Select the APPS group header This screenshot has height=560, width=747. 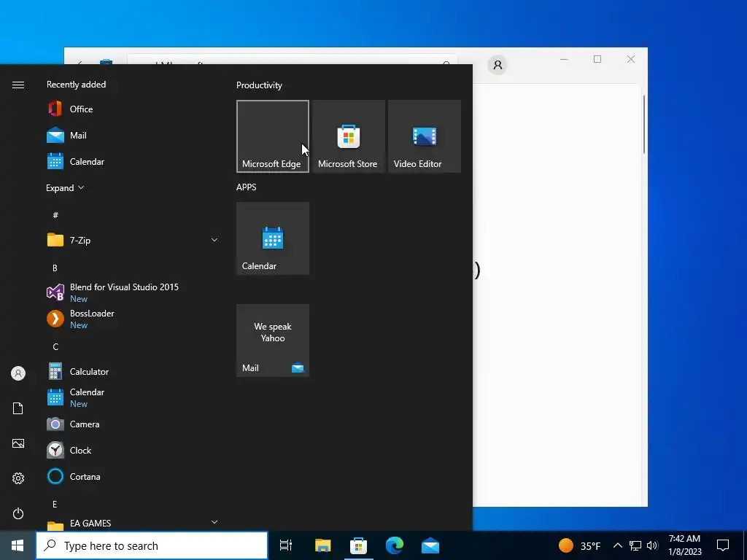pyautogui.click(x=247, y=187)
